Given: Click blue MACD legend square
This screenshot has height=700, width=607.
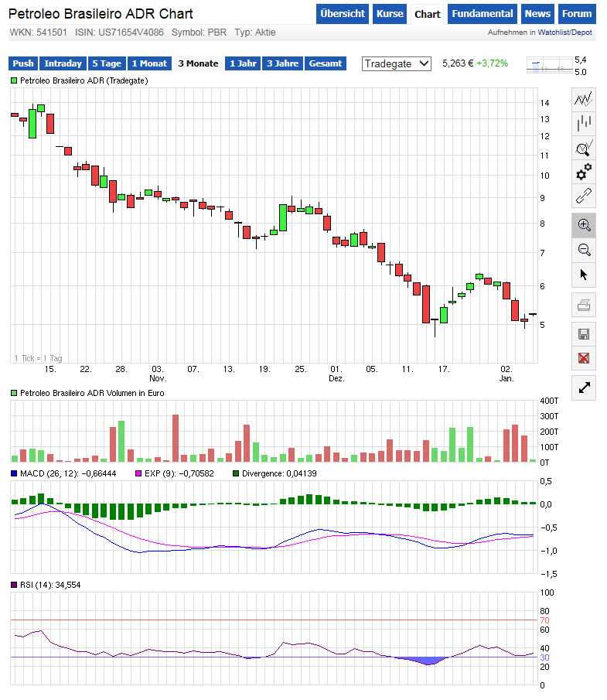Looking at the screenshot, I should click(x=14, y=473).
